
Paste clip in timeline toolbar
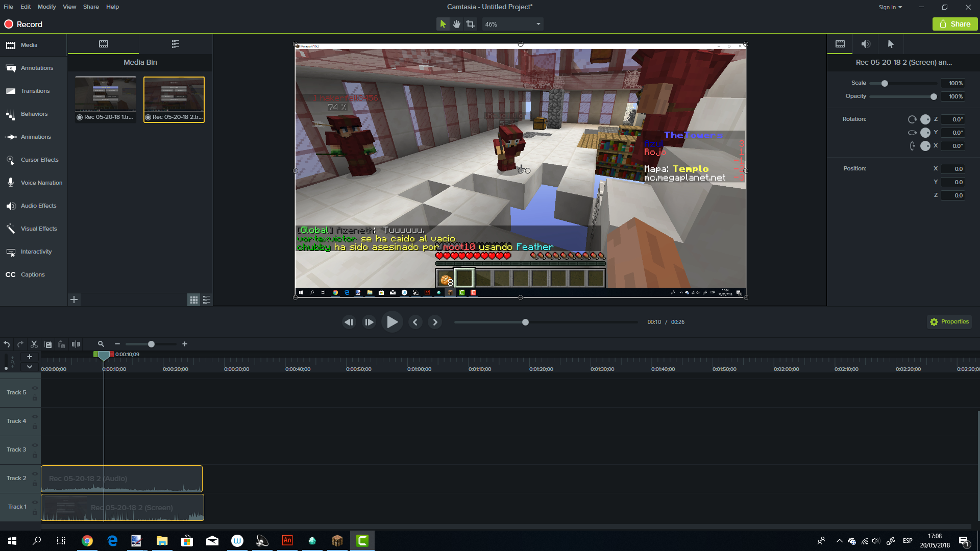pyautogui.click(x=62, y=344)
